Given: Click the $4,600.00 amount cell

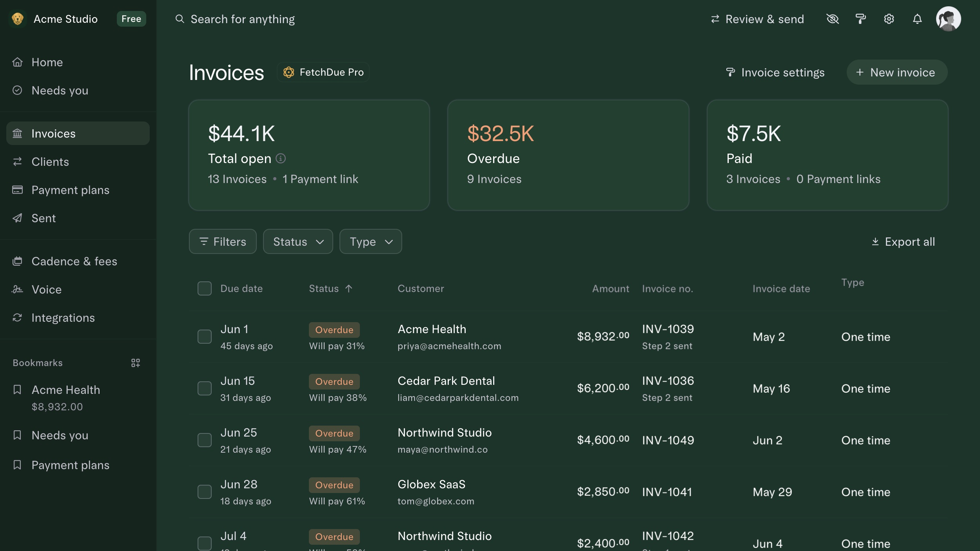Looking at the screenshot, I should [x=603, y=440].
